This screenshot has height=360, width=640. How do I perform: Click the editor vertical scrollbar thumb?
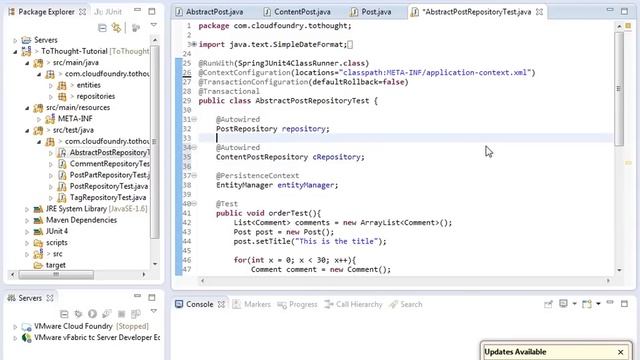coord(619,88)
